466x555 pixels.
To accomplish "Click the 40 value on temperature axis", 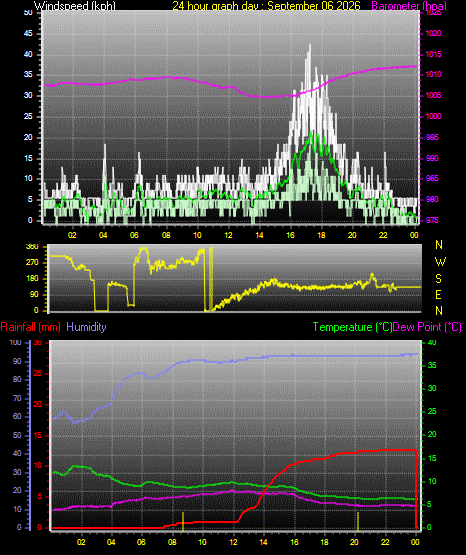I will tap(432, 343).
